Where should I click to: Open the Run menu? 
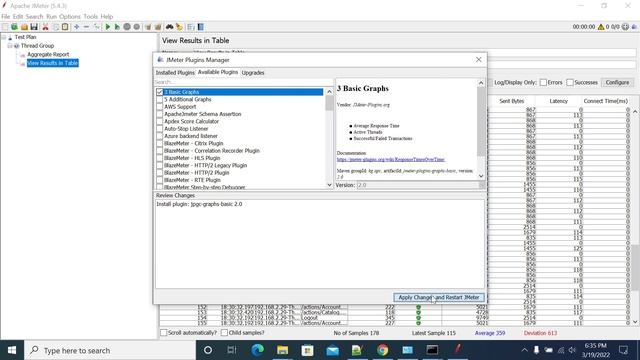pos(51,17)
